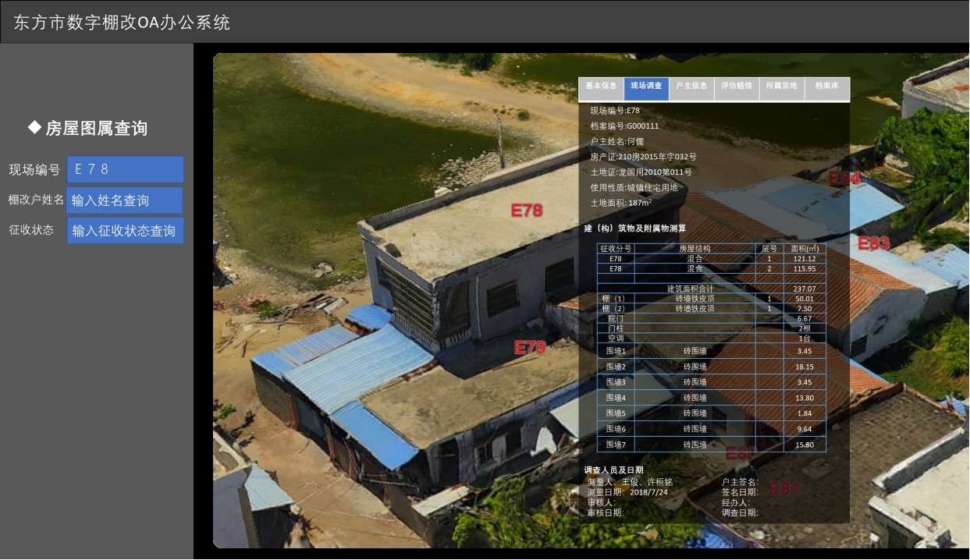Switch to the 现场调查 tab
Image resolution: width=970 pixels, height=560 pixels.
[x=646, y=89]
